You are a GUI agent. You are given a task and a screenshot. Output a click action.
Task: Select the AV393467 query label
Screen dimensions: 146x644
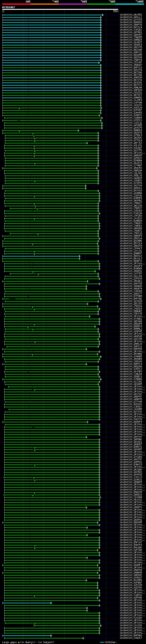pos(8,8)
